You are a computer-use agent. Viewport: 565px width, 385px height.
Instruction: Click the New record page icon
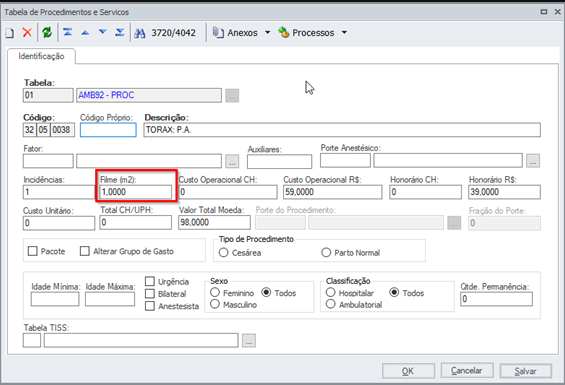pos(10,33)
